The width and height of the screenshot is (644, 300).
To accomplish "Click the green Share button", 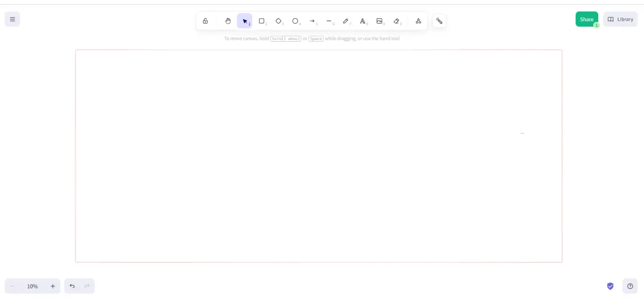I will click(x=587, y=19).
